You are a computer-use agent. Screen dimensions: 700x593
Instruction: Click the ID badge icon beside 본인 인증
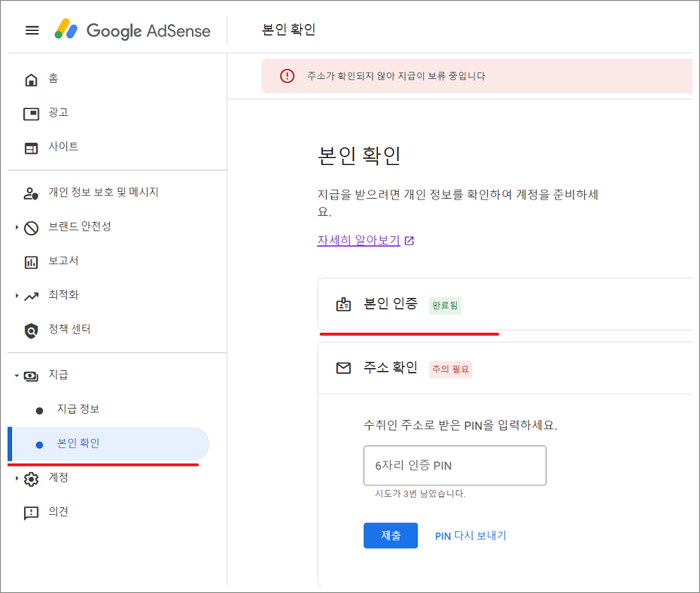coord(343,306)
